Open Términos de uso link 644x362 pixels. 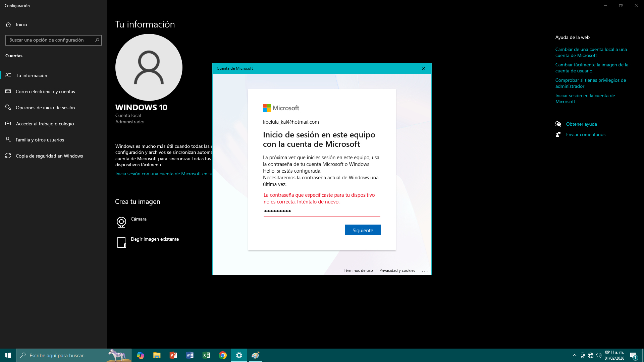[x=358, y=270]
